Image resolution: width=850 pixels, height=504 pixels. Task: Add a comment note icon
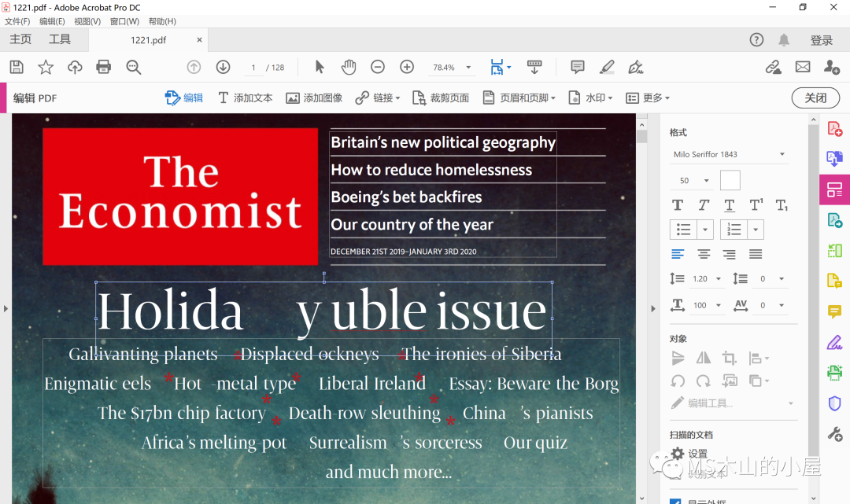(x=578, y=67)
